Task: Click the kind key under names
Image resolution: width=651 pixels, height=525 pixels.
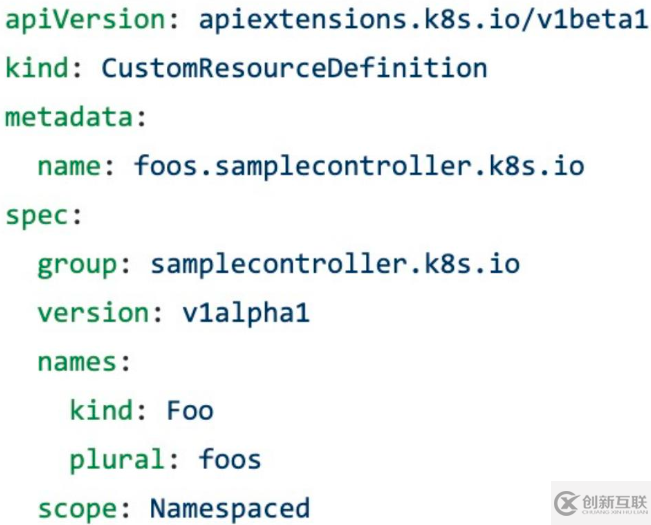Action: click(102, 410)
